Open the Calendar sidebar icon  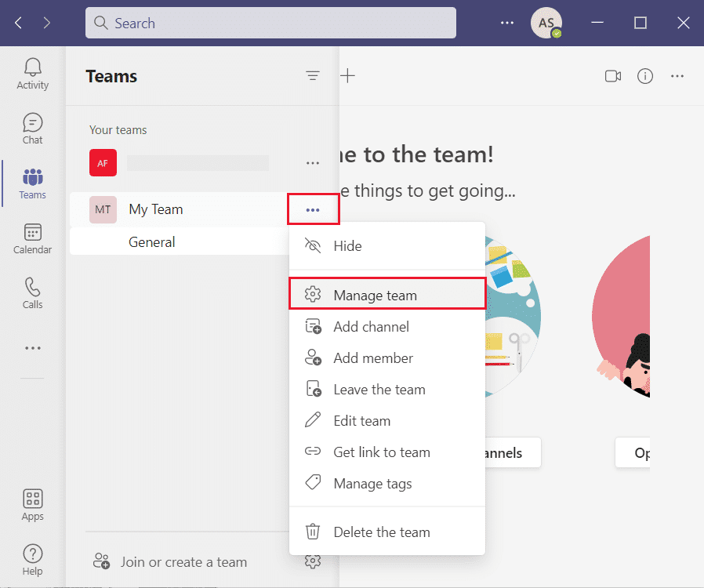pos(33,238)
